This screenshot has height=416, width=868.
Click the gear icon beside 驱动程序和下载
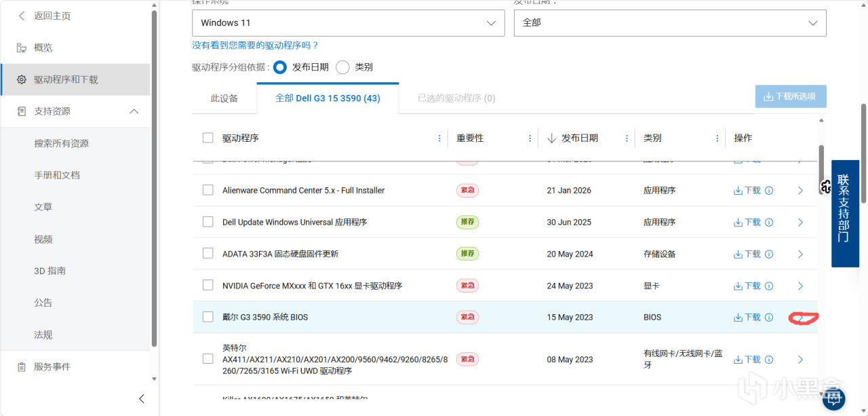pos(22,79)
